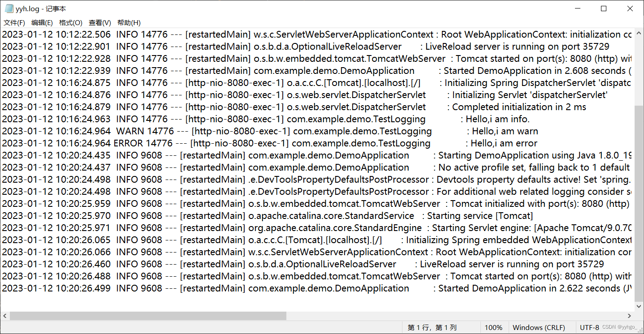The width and height of the screenshot is (644, 334).
Task: Click the UTF-8 encoding status entry
Action: (589, 328)
